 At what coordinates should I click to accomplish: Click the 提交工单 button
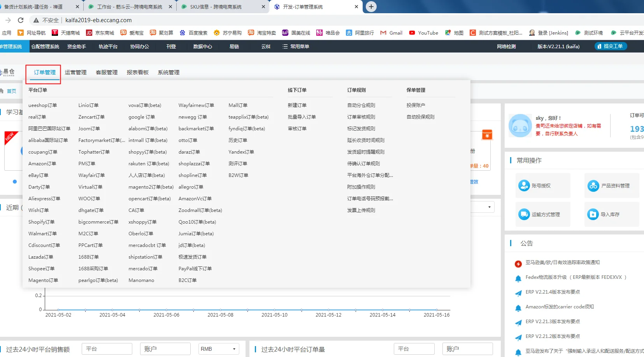(x=611, y=46)
